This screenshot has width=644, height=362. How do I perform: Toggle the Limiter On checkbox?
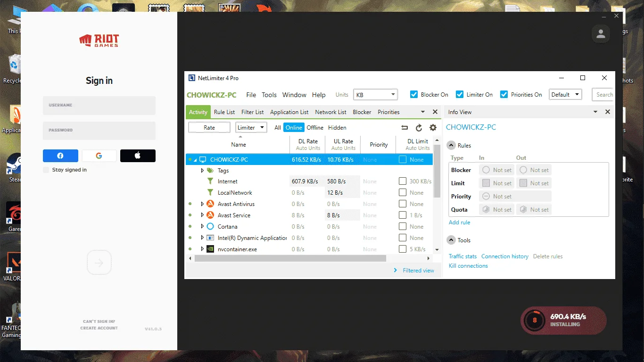click(460, 94)
